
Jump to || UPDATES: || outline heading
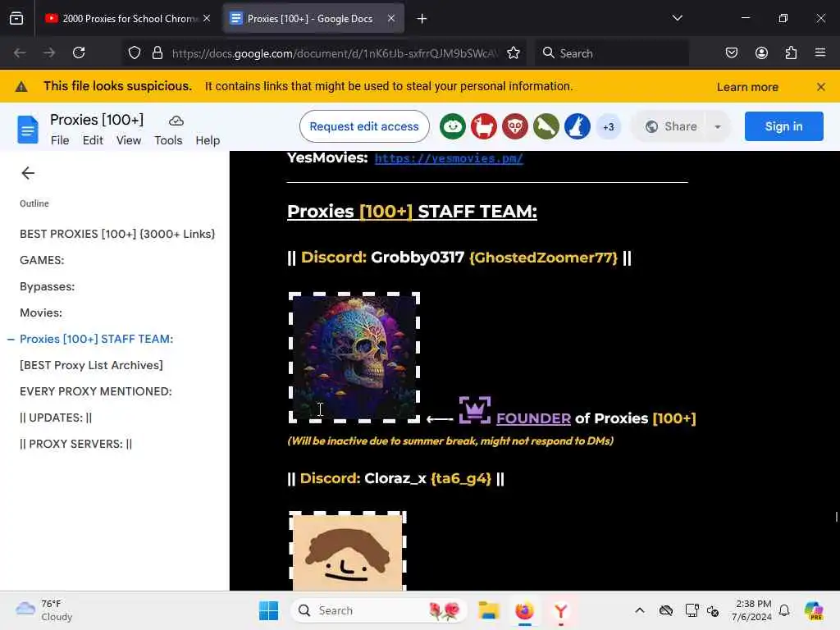pos(56,418)
